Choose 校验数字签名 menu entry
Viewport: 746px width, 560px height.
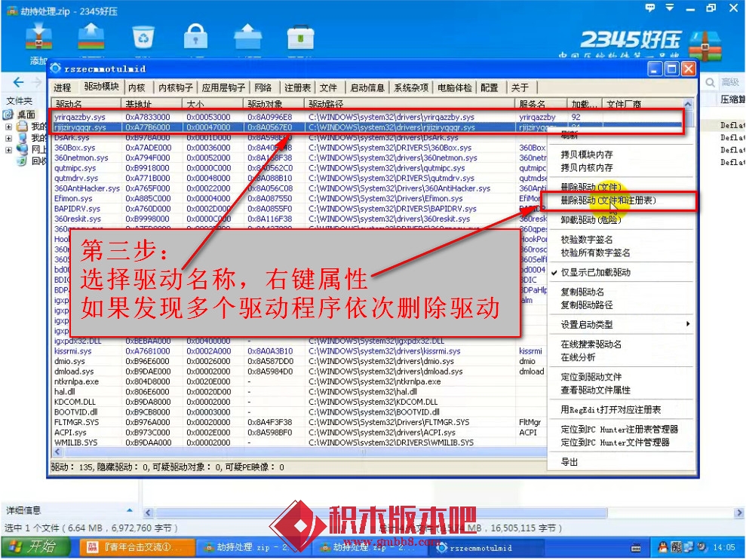[x=587, y=240]
